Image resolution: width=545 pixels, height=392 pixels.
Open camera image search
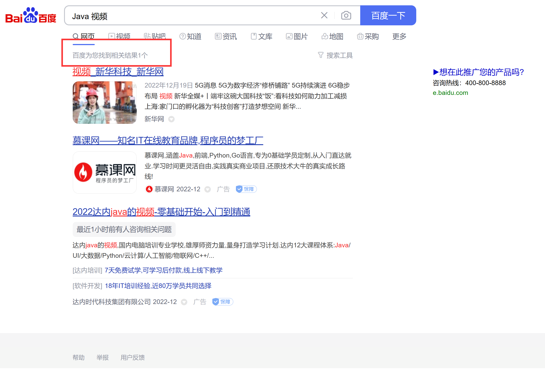click(346, 16)
